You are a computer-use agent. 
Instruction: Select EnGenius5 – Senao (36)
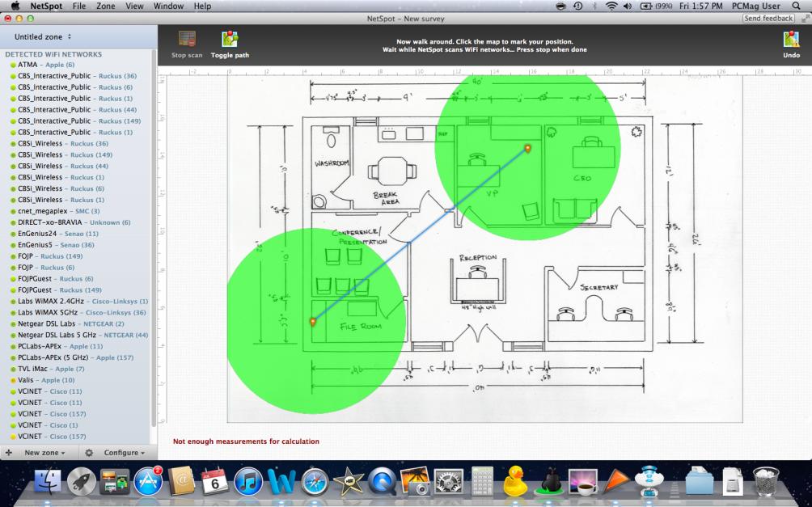click(56, 245)
